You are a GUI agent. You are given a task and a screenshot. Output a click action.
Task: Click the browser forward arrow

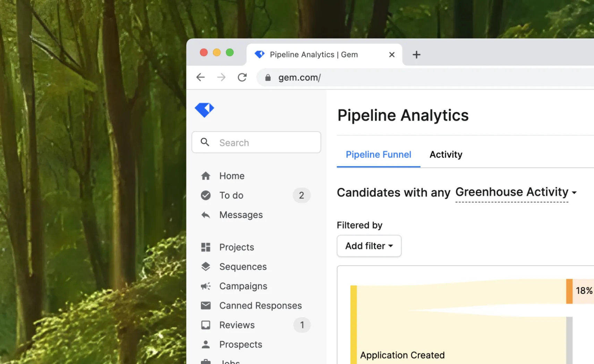tap(221, 77)
